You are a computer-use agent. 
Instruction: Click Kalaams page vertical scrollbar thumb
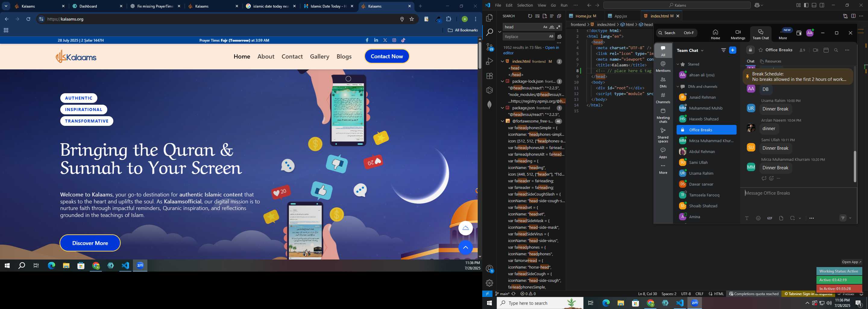(x=480, y=56)
